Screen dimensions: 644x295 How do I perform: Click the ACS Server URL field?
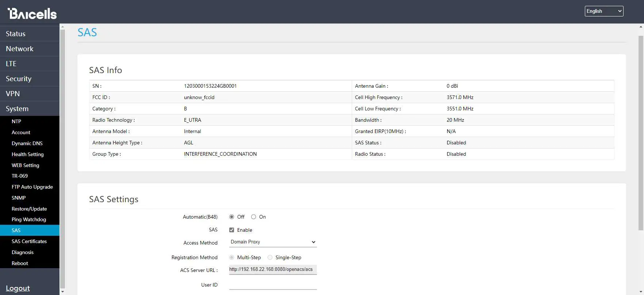(x=273, y=269)
